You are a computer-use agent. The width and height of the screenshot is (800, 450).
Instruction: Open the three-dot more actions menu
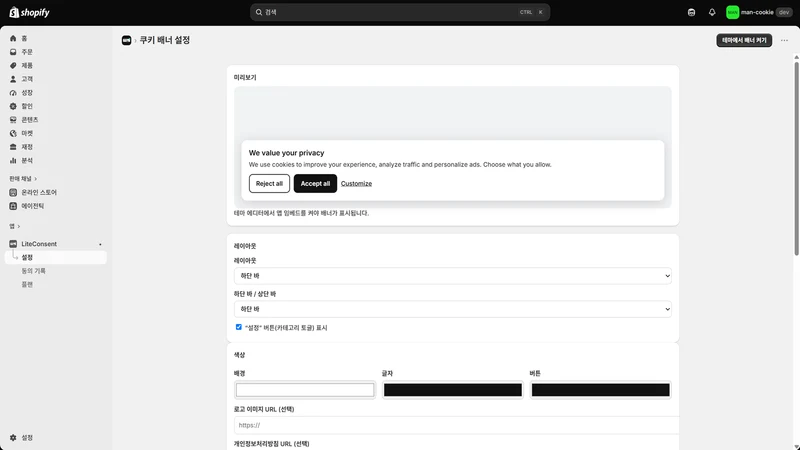click(784, 40)
